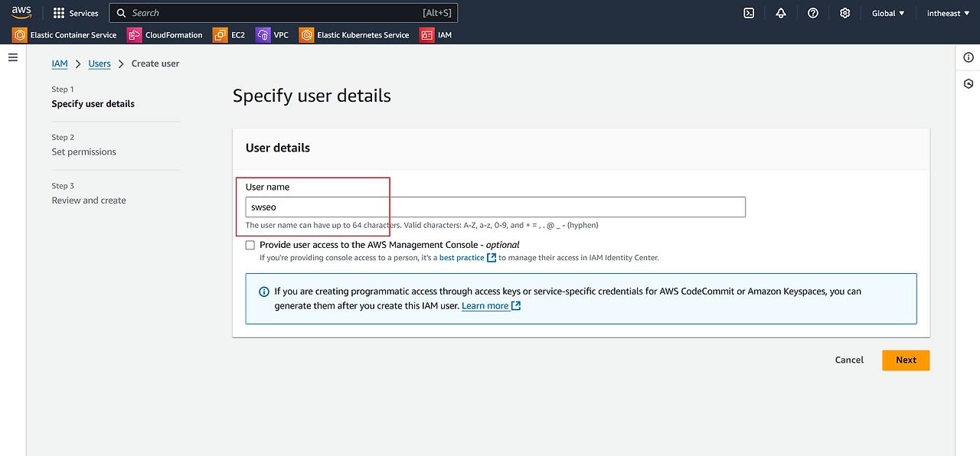Click the User details section title

click(x=278, y=148)
